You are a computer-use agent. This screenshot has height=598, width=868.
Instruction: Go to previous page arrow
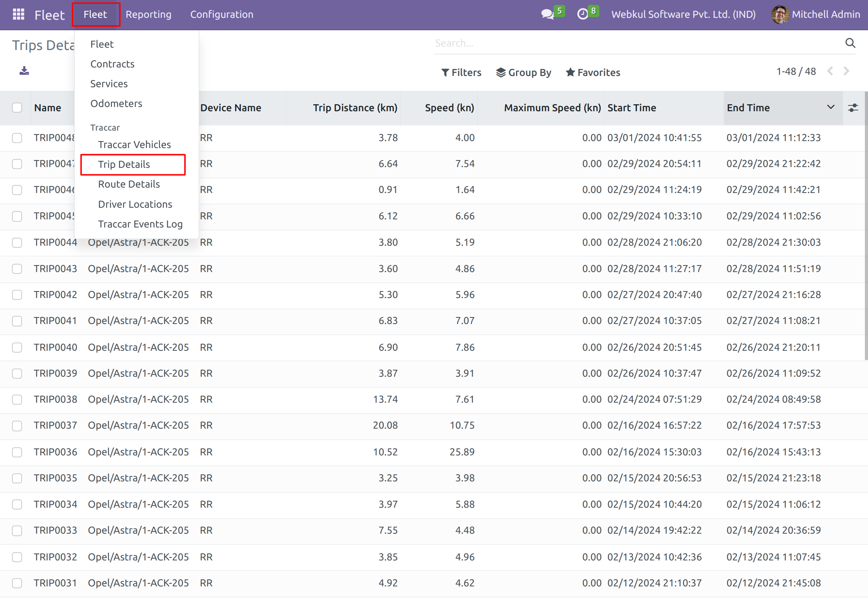tap(830, 71)
